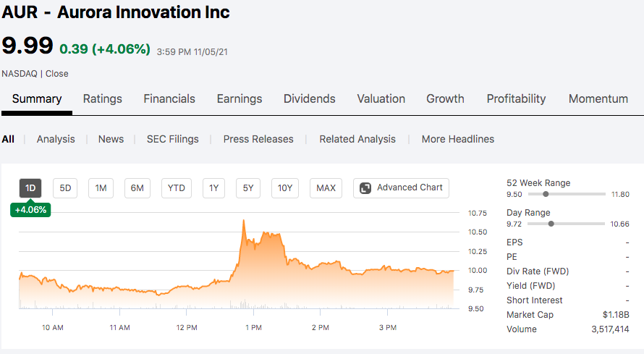Click the 52 Week Range slider marker
This screenshot has width=644, height=354.
546,194
